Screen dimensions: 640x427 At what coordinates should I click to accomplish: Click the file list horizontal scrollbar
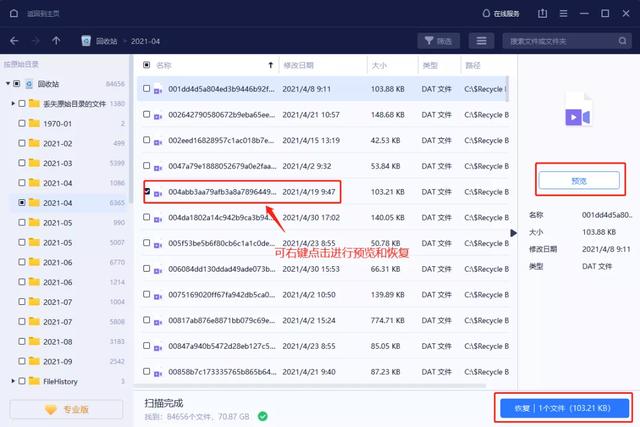312,385
